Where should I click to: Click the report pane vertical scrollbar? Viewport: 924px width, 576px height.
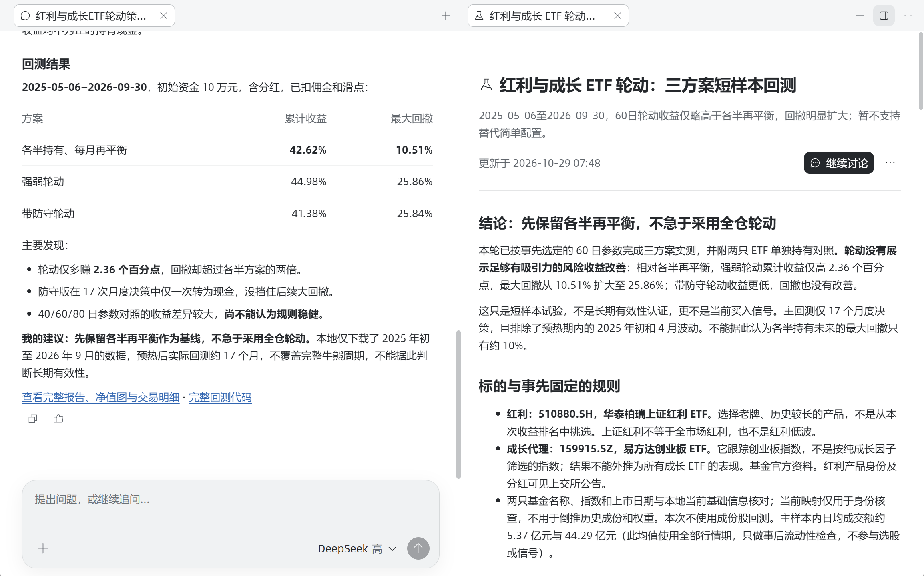pyautogui.click(x=921, y=71)
